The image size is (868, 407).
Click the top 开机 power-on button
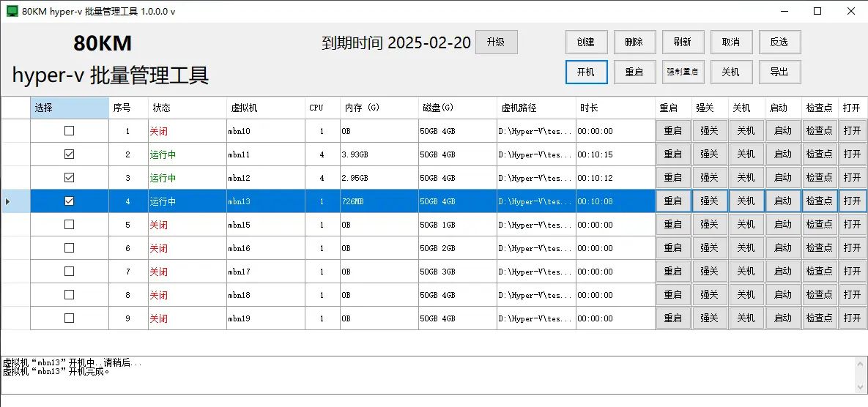pyautogui.click(x=586, y=72)
